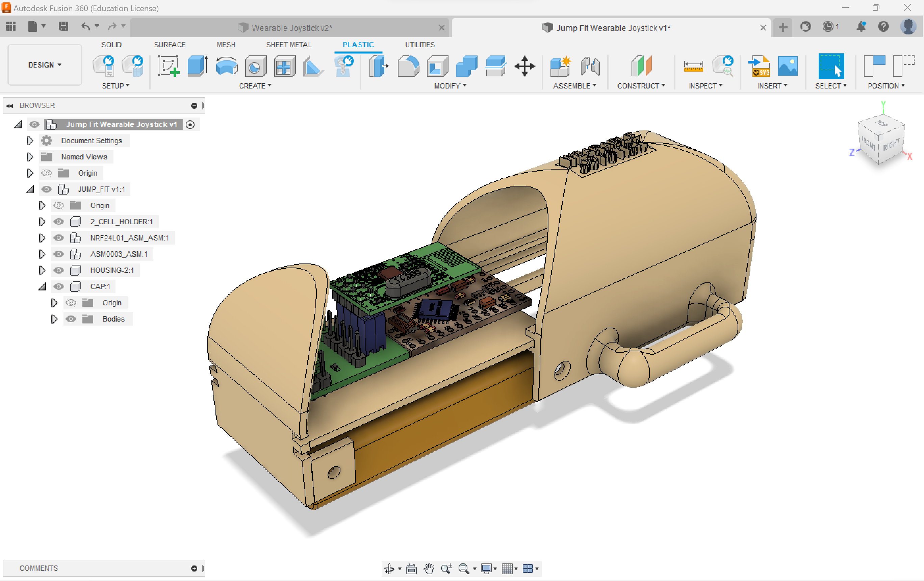Click the Create Sketch icon

(169, 66)
